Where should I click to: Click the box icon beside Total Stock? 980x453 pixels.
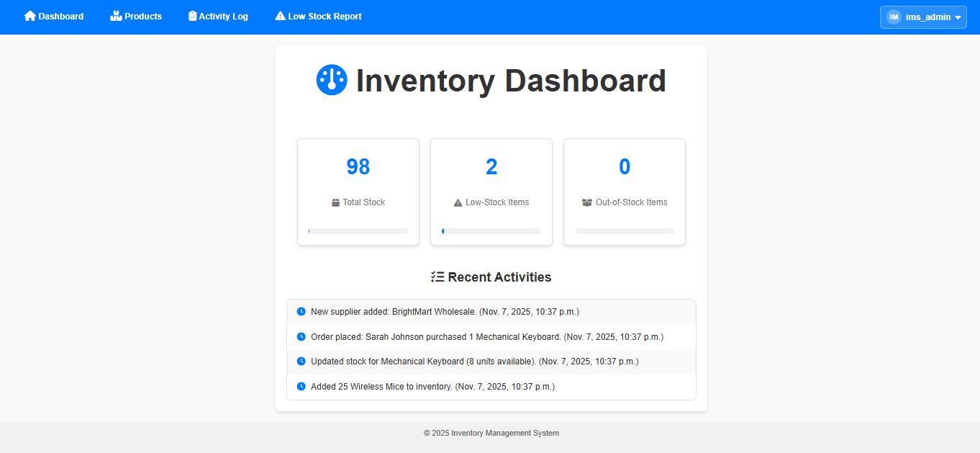point(335,203)
